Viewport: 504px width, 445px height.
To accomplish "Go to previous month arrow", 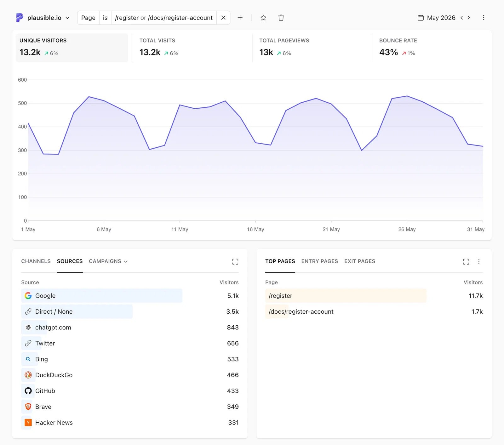I will point(462,18).
